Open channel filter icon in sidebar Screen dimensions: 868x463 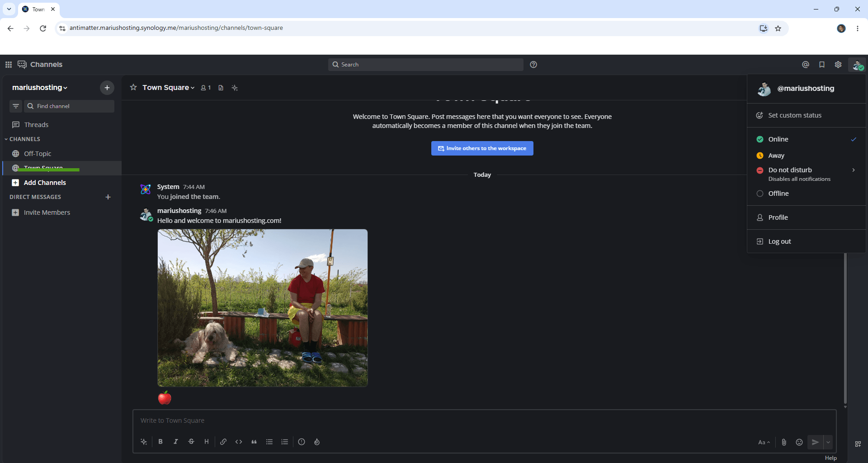[x=16, y=106]
